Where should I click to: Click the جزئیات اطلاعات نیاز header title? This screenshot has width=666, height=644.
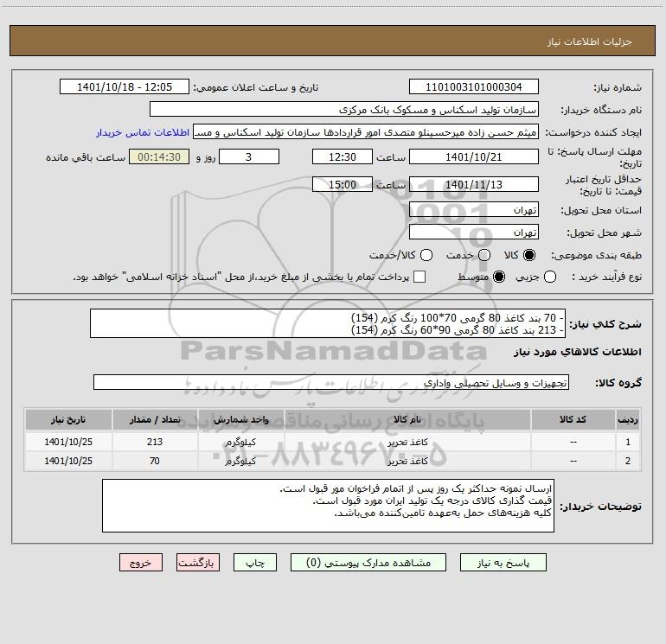pos(590,41)
